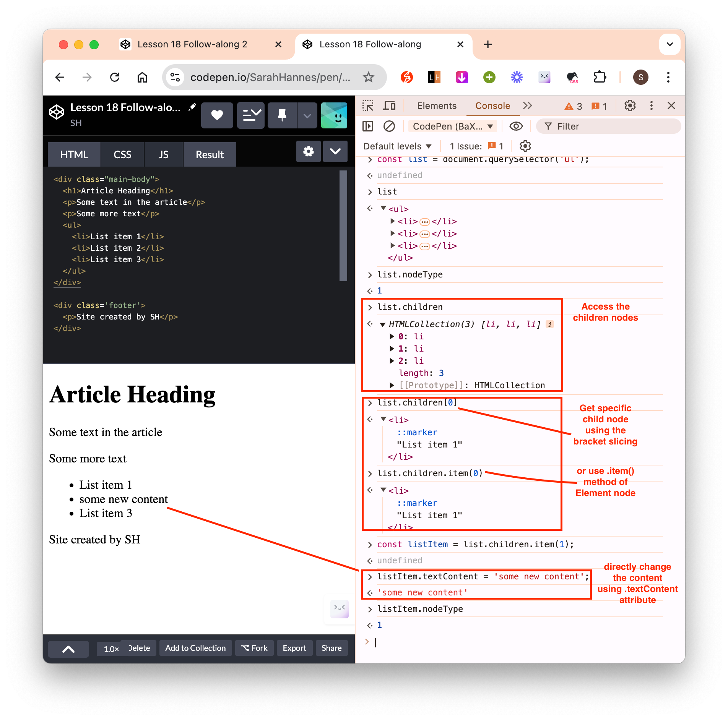Pin this pen with the pin button
728x720 pixels.
[x=282, y=115]
